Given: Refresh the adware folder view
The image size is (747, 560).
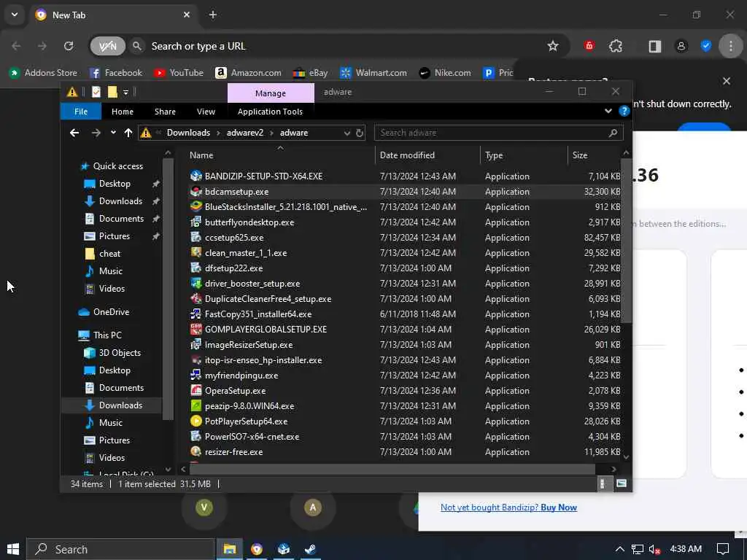Looking at the screenshot, I should pyautogui.click(x=360, y=133).
